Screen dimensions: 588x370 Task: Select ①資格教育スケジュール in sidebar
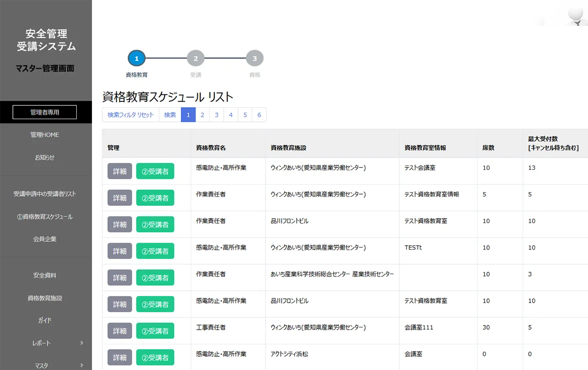pyautogui.click(x=45, y=217)
